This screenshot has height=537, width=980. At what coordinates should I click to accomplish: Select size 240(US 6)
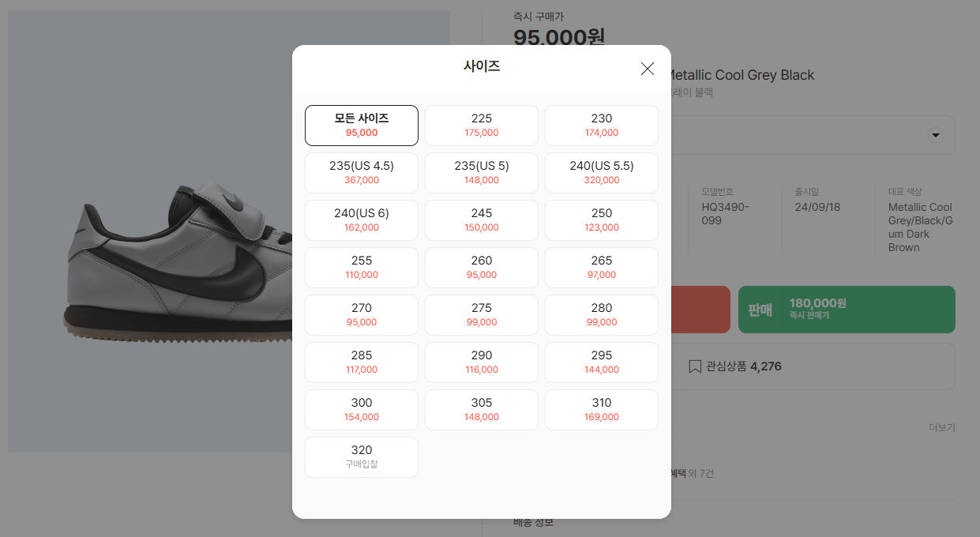pyautogui.click(x=362, y=220)
